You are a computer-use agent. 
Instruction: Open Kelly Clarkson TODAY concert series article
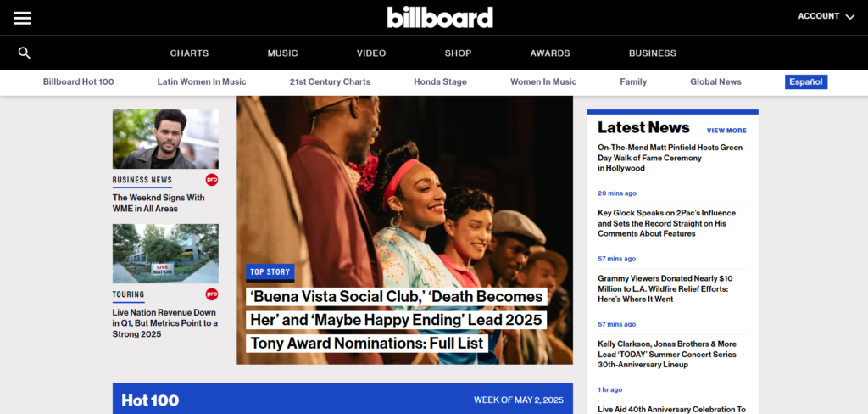coord(667,354)
